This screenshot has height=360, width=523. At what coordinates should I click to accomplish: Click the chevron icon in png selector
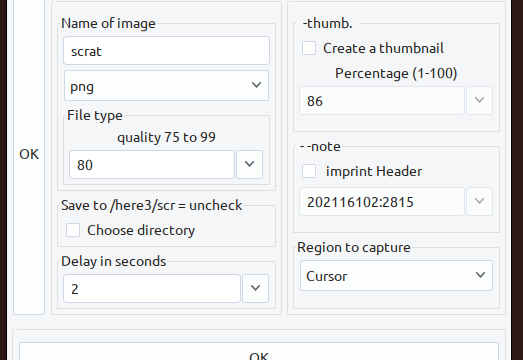click(256, 85)
